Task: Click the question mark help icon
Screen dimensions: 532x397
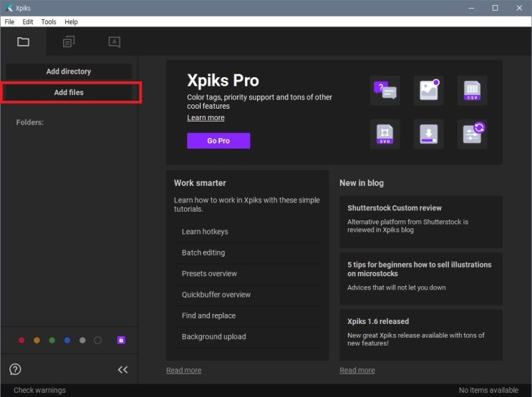Action: click(15, 369)
